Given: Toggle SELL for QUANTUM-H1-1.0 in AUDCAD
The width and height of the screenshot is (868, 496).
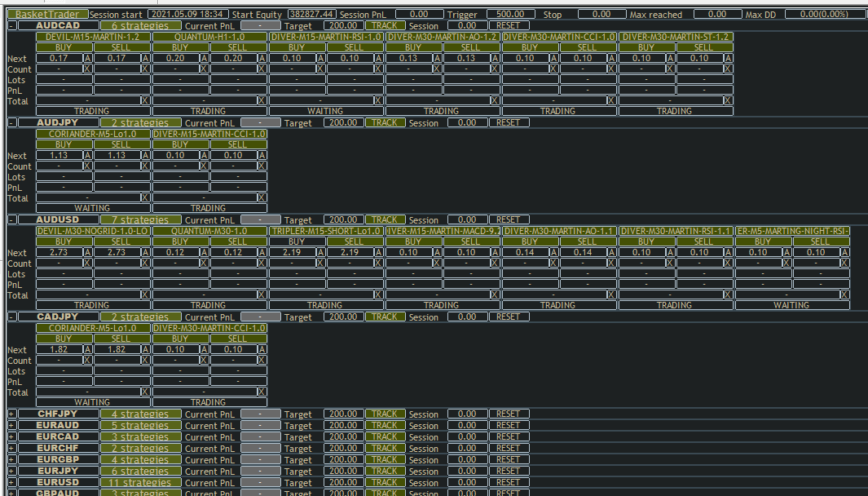Looking at the screenshot, I should (237, 47).
